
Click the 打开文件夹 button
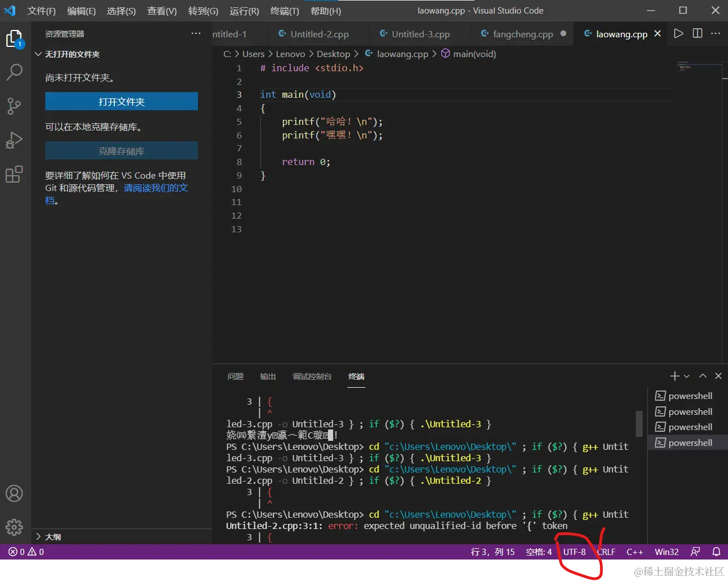122,102
